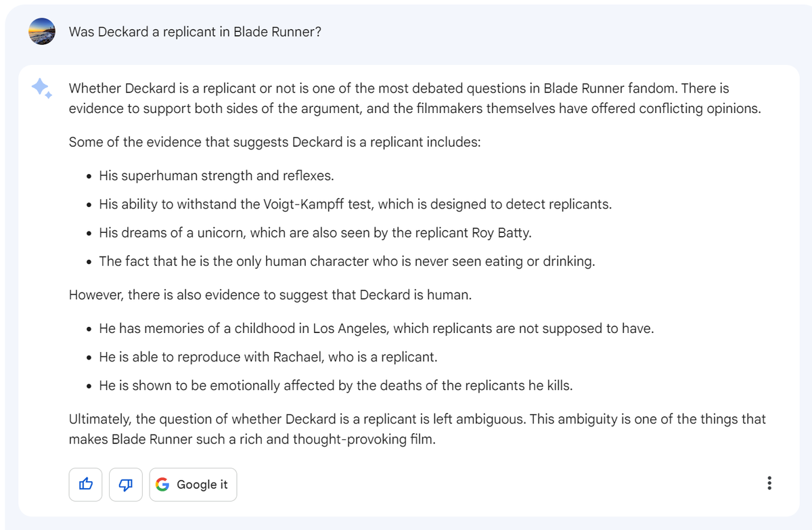Select the user's question text
The width and height of the screenshot is (812, 530).
pyautogui.click(x=195, y=31)
